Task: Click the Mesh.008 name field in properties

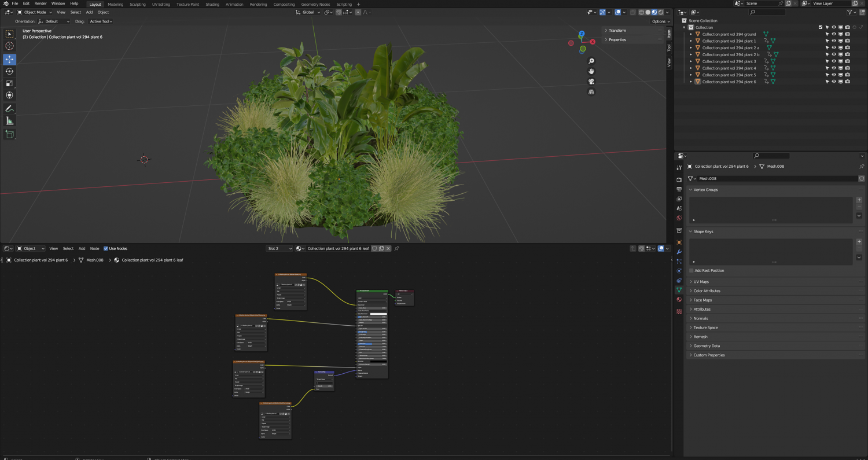Action: click(x=778, y=179)
